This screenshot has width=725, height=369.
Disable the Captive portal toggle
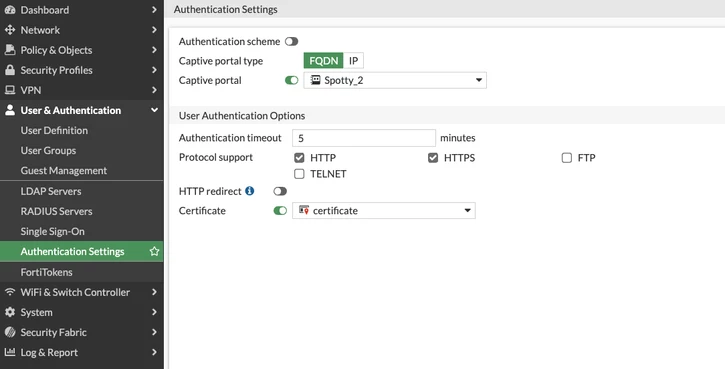tap(291, 80)
